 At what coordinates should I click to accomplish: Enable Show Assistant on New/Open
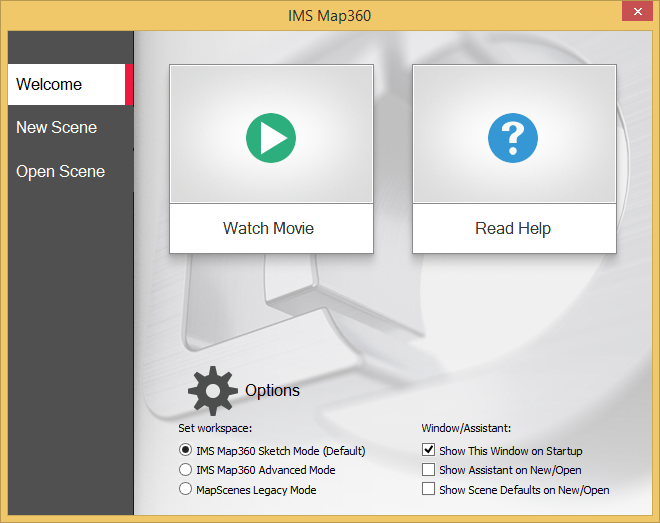(428, 470)
